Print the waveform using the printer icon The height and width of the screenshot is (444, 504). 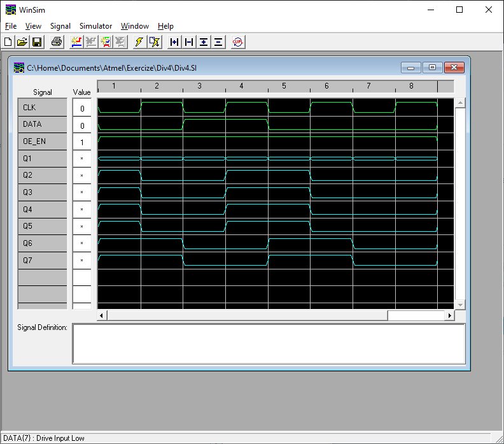point(57,42)
